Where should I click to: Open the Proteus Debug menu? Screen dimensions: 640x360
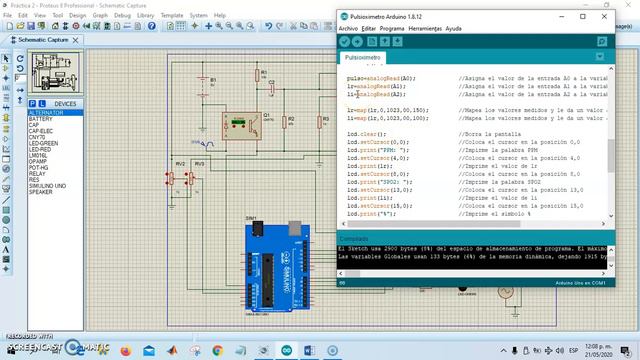click(x=122, y=16)
